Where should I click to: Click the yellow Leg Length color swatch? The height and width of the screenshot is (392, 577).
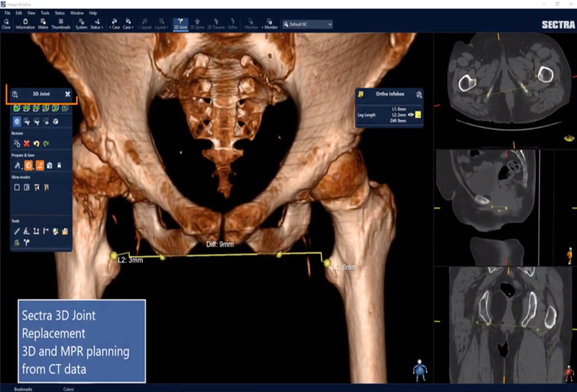[418, 115]
